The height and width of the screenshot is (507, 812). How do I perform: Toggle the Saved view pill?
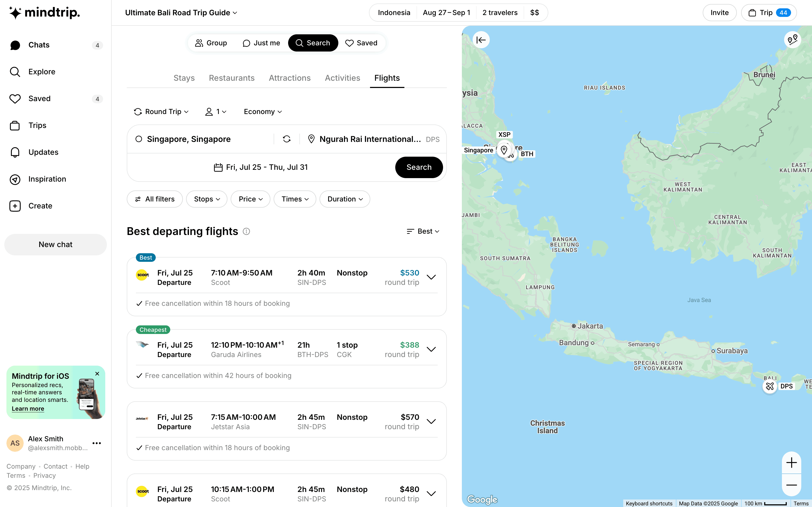[361, 43]
